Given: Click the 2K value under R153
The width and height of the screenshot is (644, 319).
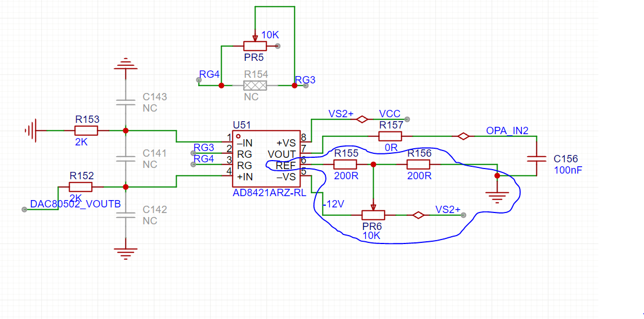Looking at the screenshot, I should coord(81,142).
